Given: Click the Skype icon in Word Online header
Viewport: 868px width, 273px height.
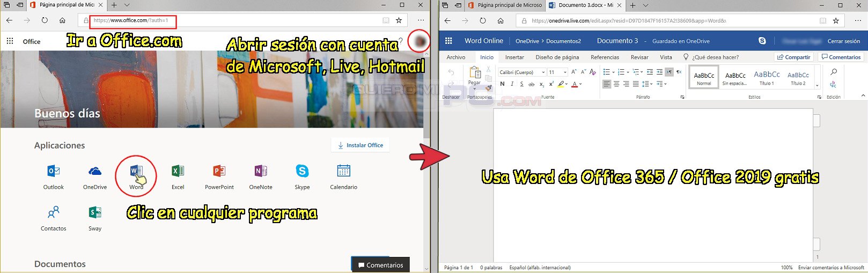Looking at the screenshot, I should pos(762,41).
